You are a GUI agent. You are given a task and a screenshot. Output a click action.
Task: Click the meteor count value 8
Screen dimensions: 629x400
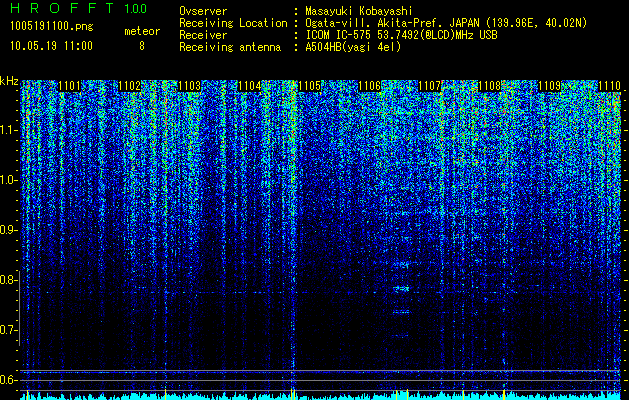[x=142, y=46]
